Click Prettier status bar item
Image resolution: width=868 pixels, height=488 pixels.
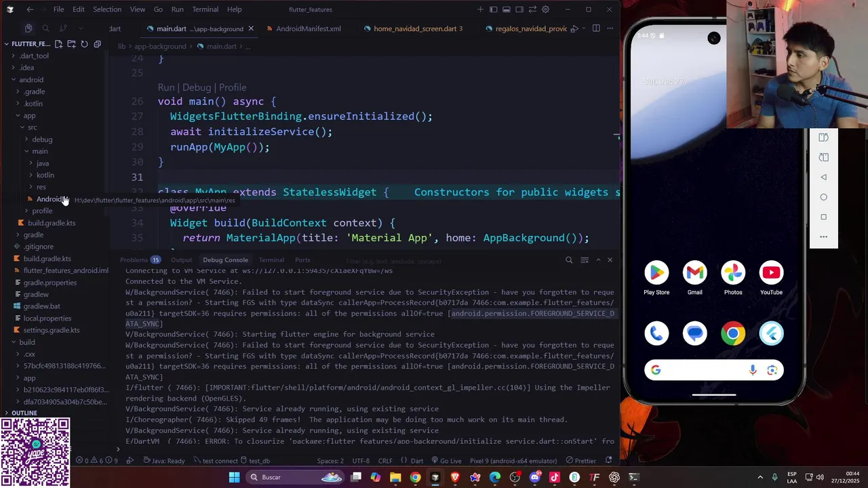coord(580,461)
